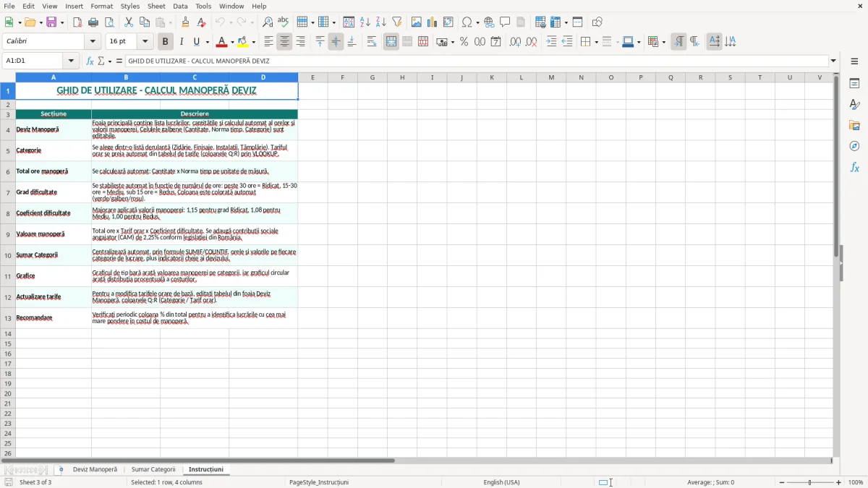Viewport: 868px width, 488px height.
Task: Open the Tools menu
Action: tap(203, 6)
